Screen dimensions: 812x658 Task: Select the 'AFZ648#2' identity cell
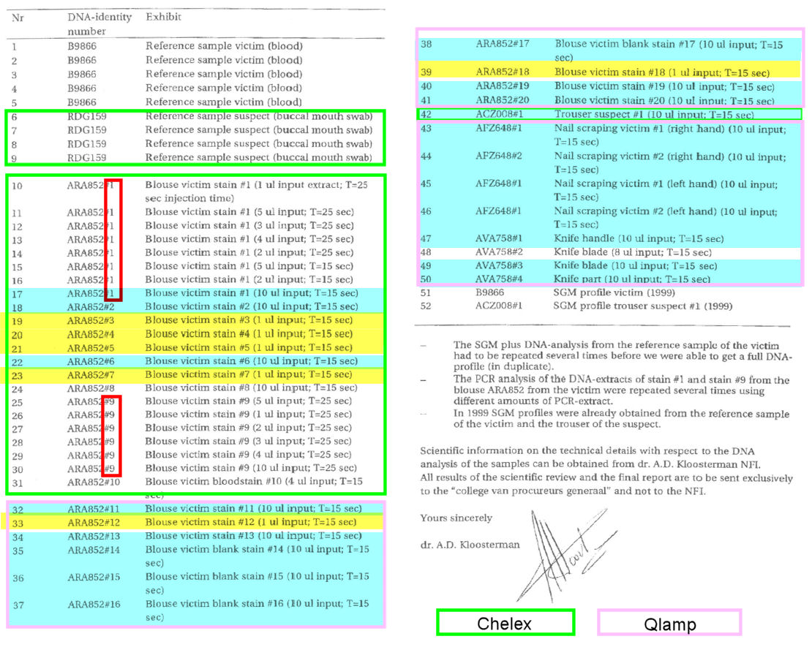(x=499, y=156)
